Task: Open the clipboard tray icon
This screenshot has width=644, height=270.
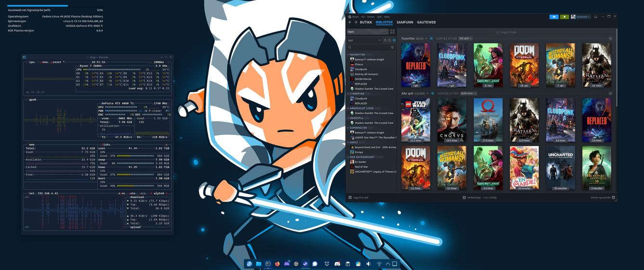Action: (x=348, y=264)
